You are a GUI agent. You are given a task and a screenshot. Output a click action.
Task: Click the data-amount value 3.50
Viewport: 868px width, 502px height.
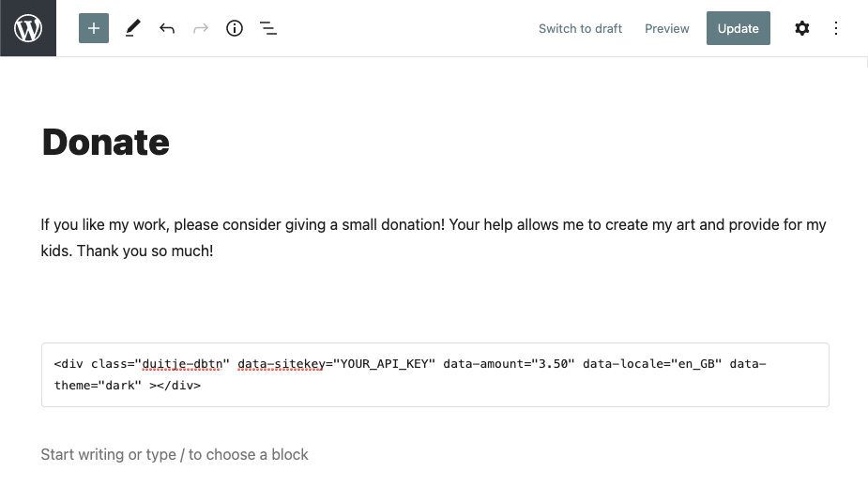coord(554,364)
